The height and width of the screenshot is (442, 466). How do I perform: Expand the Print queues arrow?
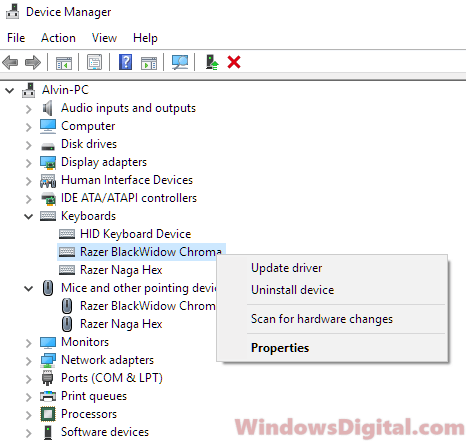[x=29, y=397]
